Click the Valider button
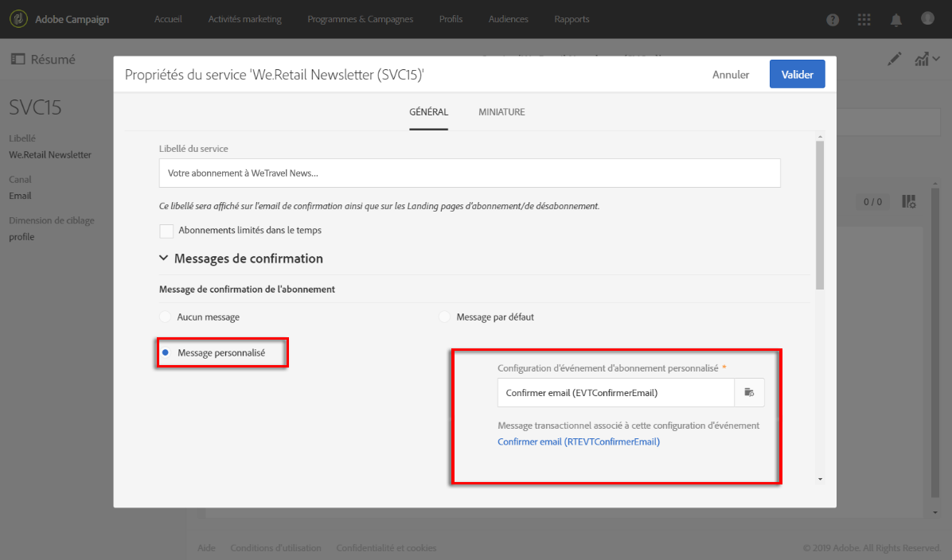 point(797,74)
